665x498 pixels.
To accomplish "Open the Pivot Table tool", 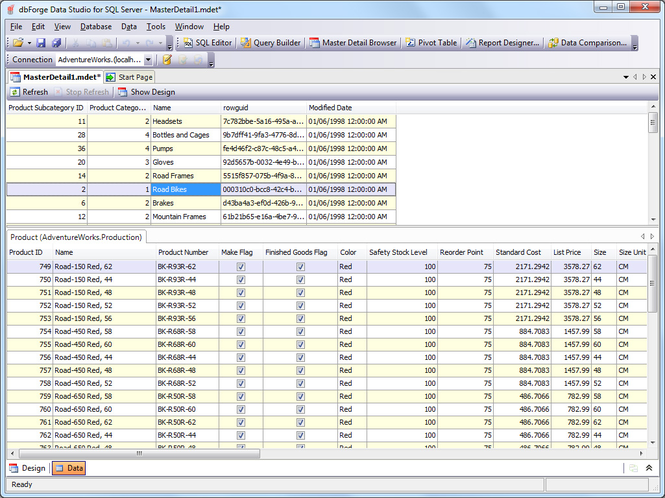I will pos(431,43).
